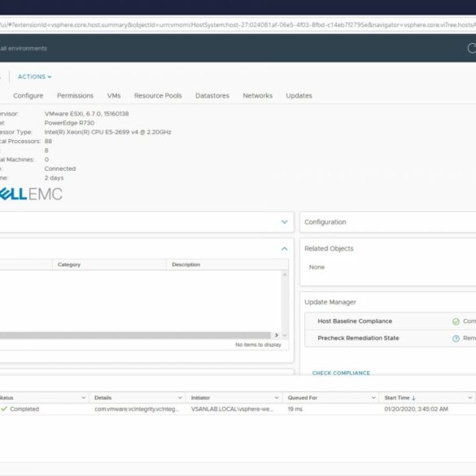The width and height of the screenshot is (476, 476).
Task: Select the Host Baseline Compliance row
Action: [391, 321]
